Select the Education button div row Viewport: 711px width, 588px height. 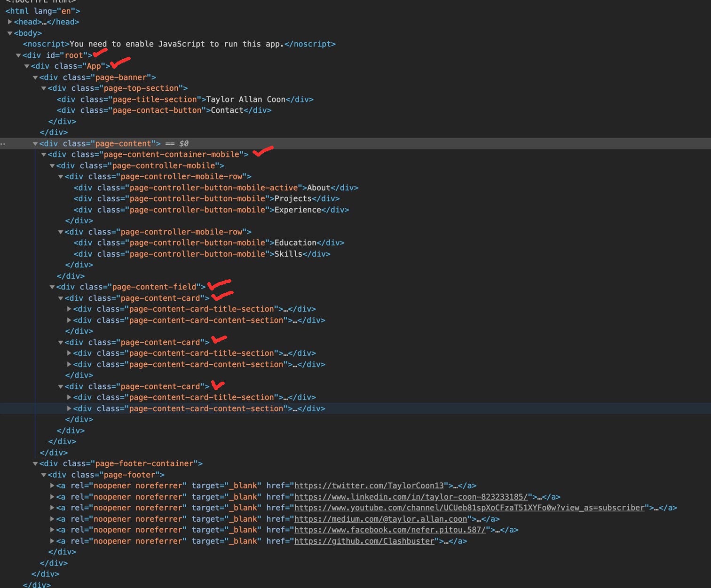point(209,243)
